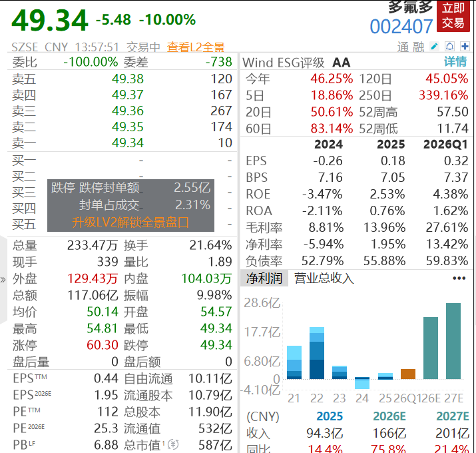Screen dimensions: 476x453
Task: Click the 2026Q1 column header
Action: point(445,145)
